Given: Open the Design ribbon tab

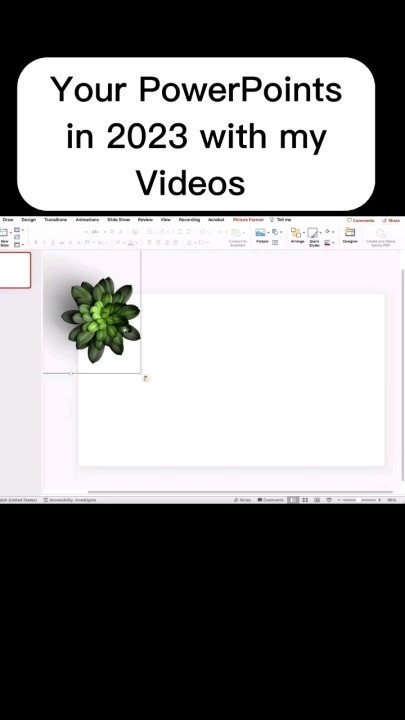Looking at the screenshot, I should click(28, 220).
